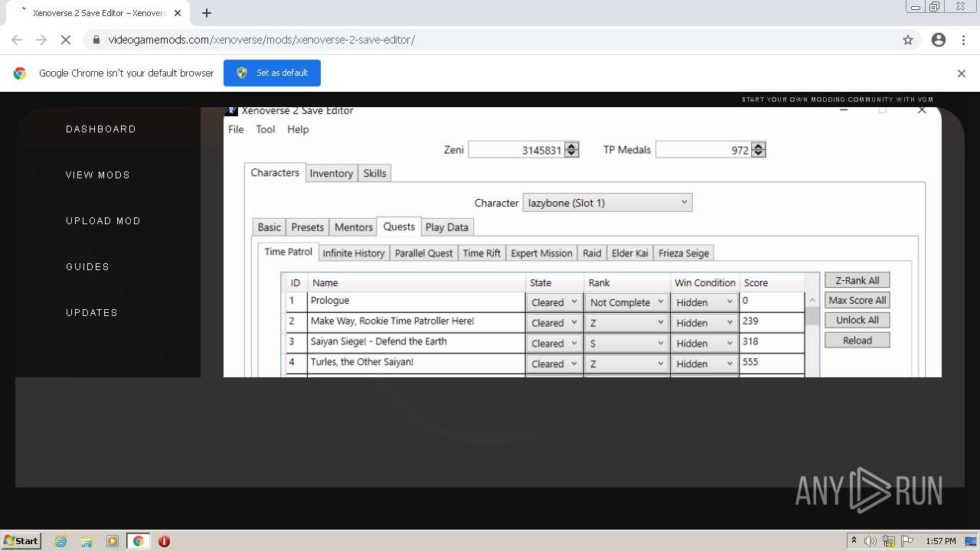This screenshot has width=980, height=551.
Task: Open Win Condition dropdown for Turles row
Action: click(704, 364)
